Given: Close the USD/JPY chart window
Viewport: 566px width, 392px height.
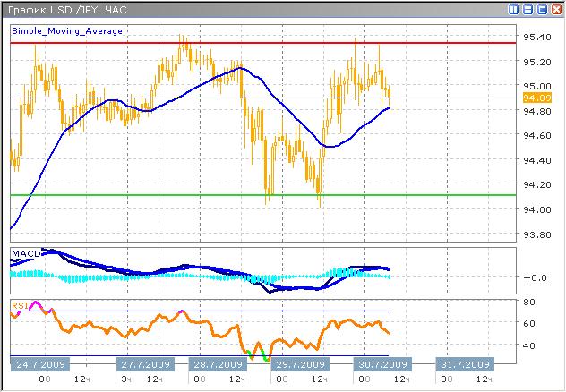Looking at the screenshot, I should coord(554,9).
